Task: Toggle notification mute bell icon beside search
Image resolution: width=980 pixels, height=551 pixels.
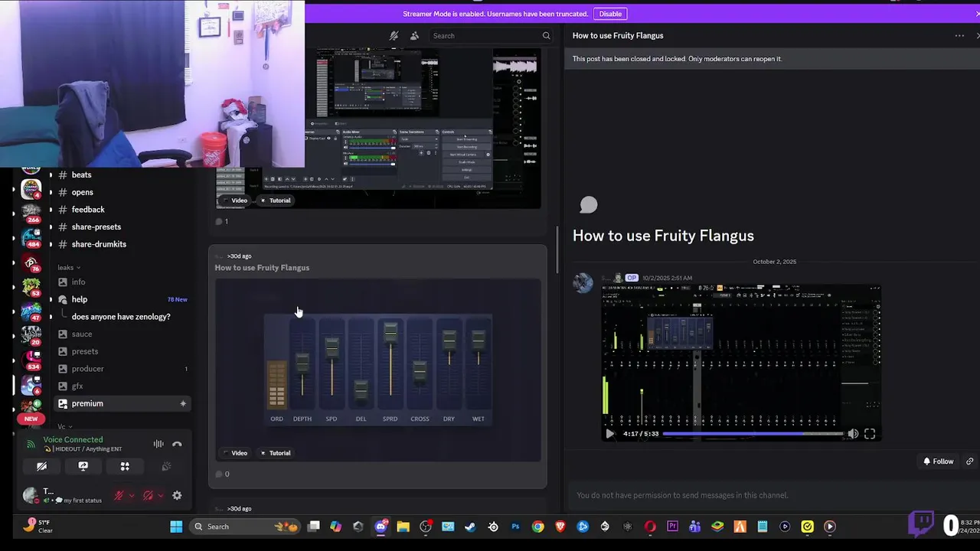Action: coord(394,36)
